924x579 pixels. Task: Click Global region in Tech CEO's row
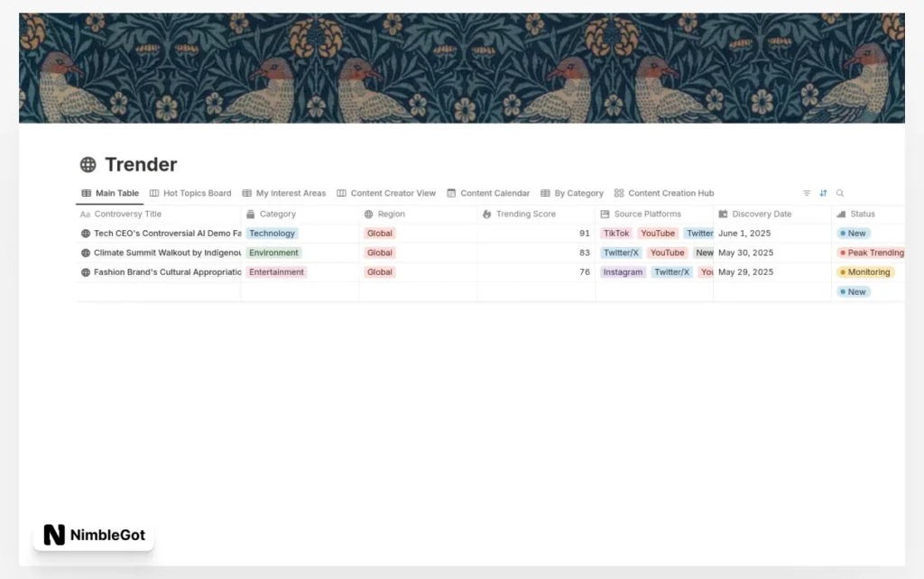pos(380,234)
